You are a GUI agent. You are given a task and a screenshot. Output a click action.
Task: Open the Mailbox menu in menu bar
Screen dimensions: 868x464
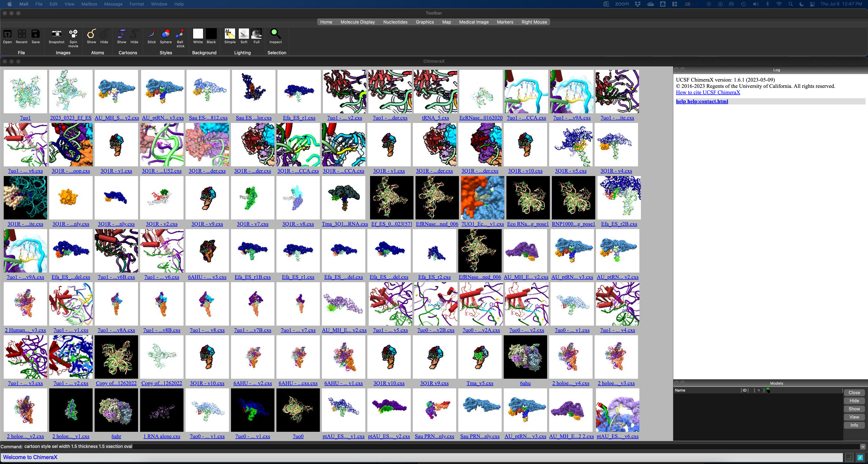[x=89, y=4]
